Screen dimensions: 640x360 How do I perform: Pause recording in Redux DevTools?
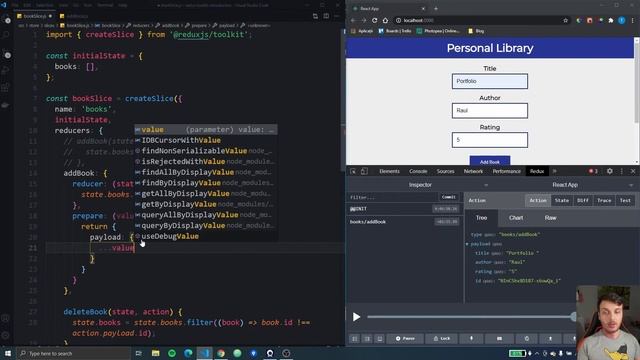pos(405,338)
